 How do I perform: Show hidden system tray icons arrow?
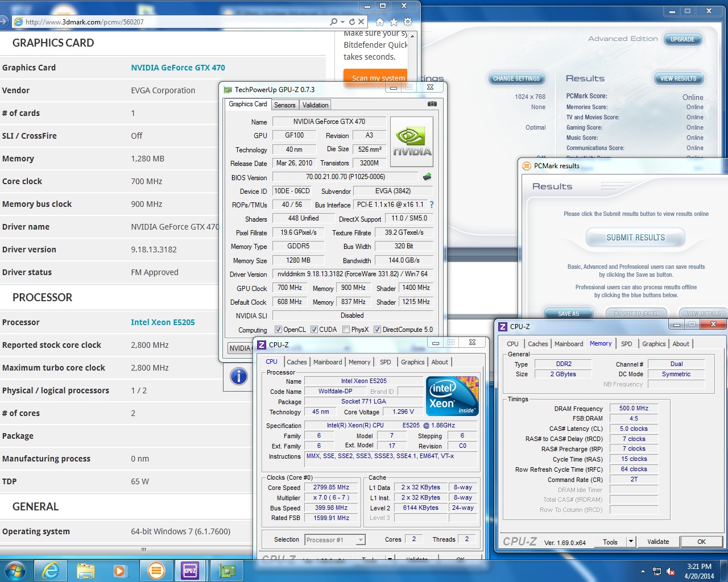click(x=643, y=571)
